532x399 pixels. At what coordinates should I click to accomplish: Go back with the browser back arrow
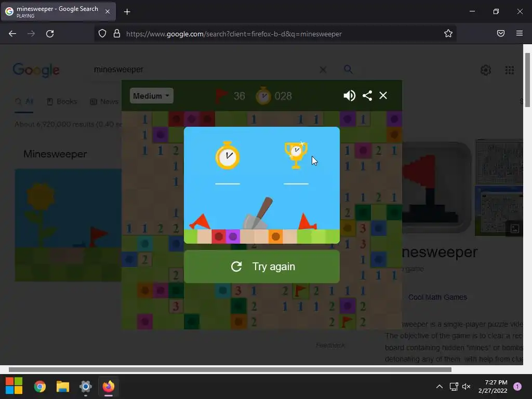point(12,34)
